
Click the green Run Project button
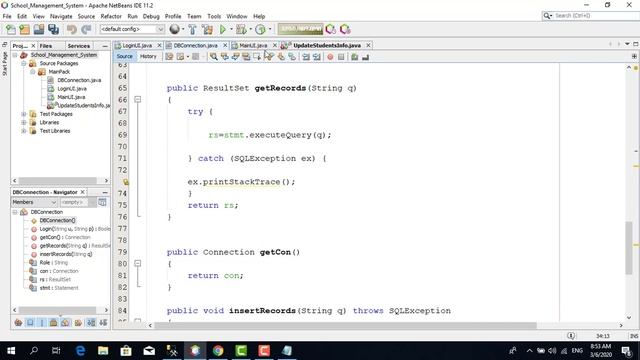point(222,29)
